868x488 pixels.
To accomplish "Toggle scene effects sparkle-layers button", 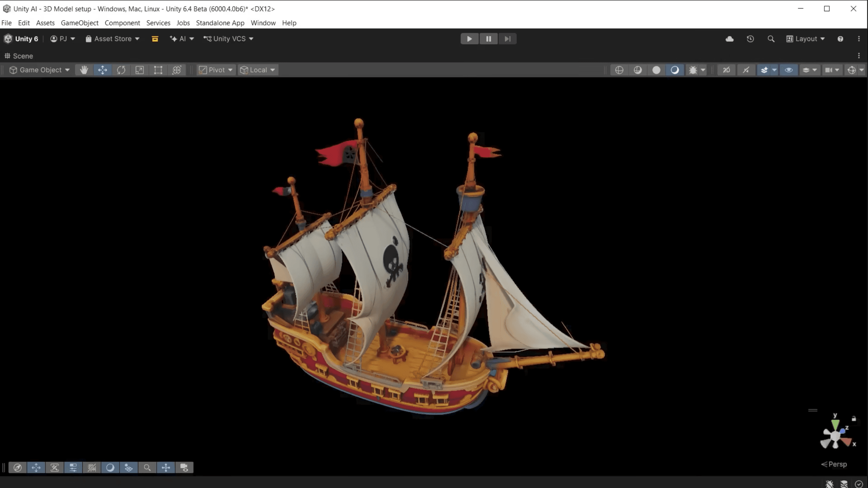I will pyautogui.click(x=764, y=70).
